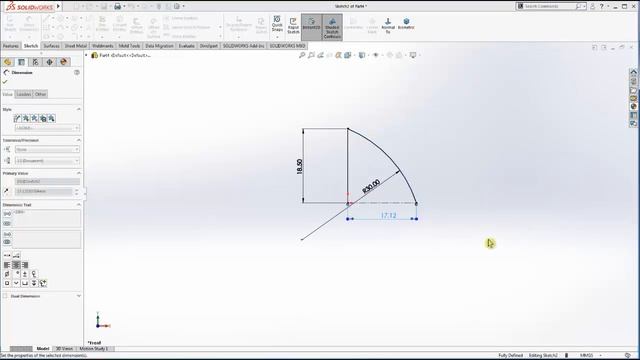
Task: Select the Other tab in Dimension panel
Action: click(x=40, y=94)
